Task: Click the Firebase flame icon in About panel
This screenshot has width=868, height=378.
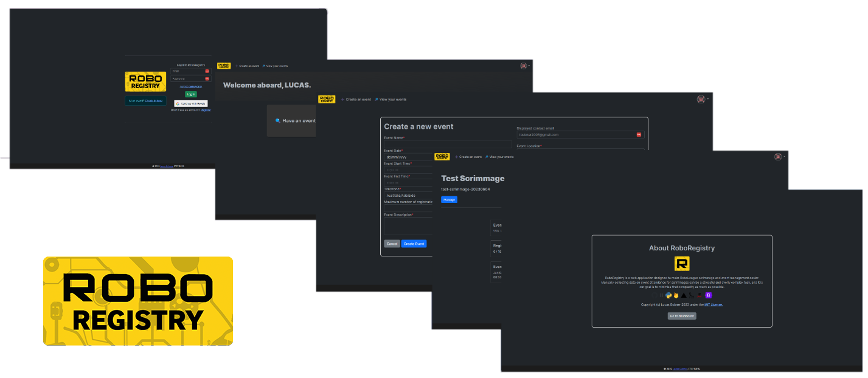Action: pyautogui.click(x=676, y=295)
